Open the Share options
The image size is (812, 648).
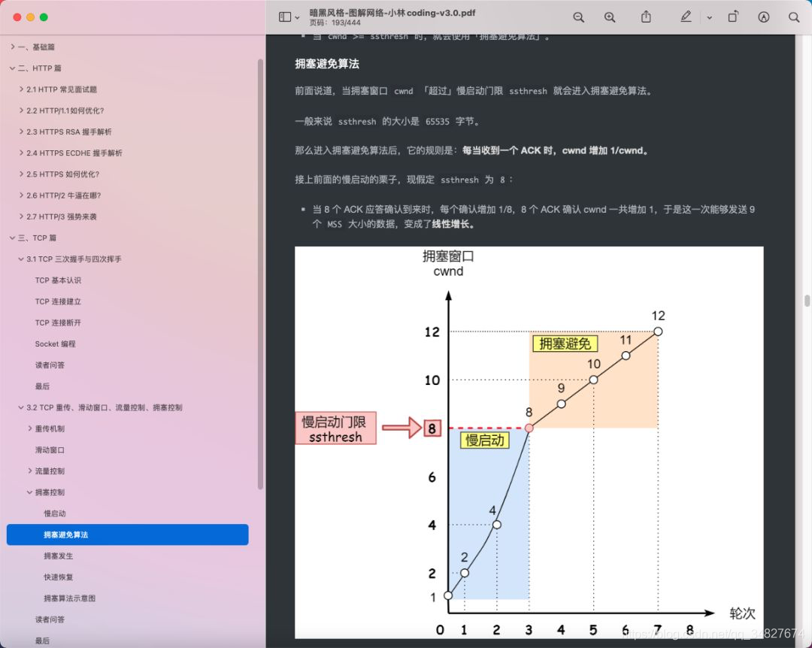tap(646, 17)
